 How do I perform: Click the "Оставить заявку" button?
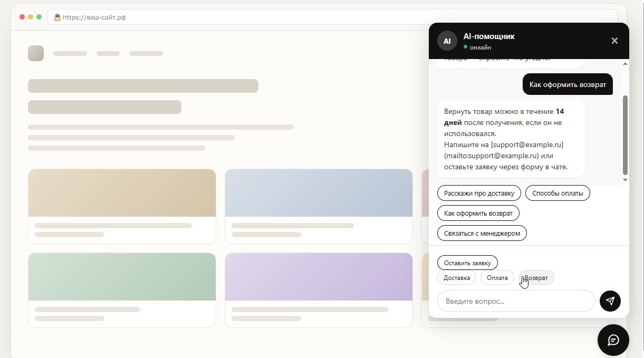[x=467, y=263]
